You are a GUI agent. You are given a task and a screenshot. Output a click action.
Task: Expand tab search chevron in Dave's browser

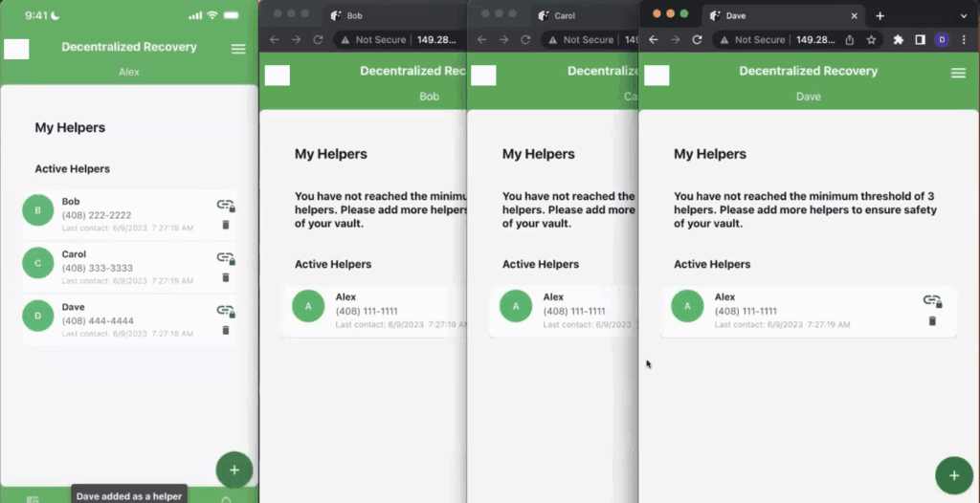965,15
